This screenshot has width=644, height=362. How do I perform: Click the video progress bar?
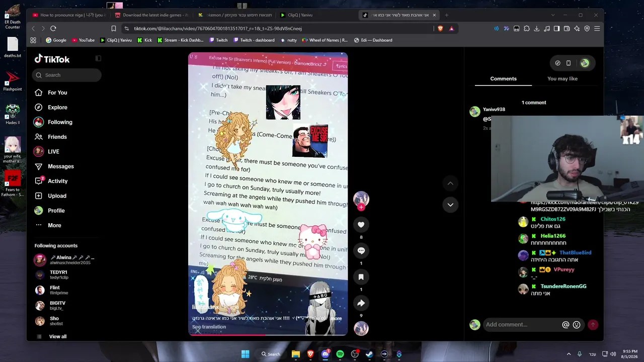pos(268,334)
